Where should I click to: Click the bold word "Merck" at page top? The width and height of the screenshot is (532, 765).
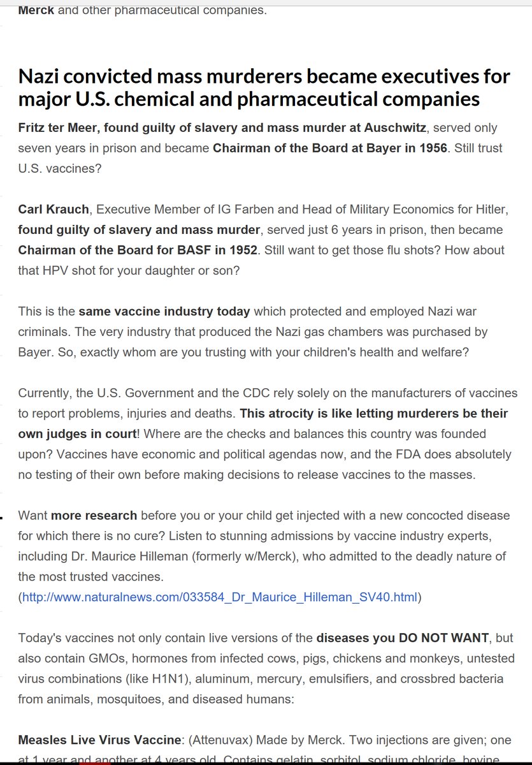(36, 10)
